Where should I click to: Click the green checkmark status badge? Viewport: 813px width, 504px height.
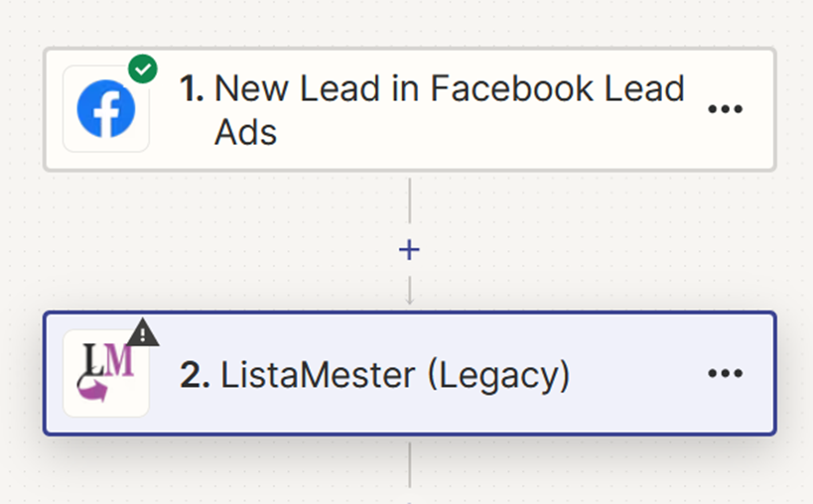pyautogui.click(x=143, y=68)
